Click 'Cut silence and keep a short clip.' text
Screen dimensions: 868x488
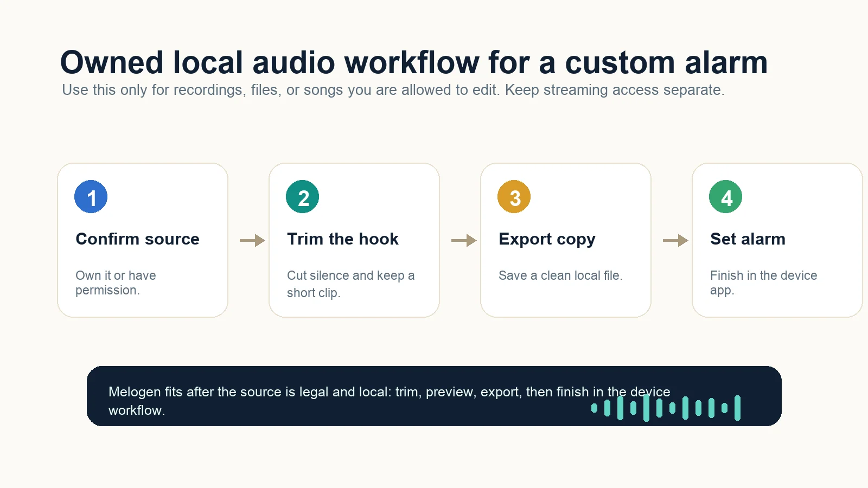click(350, 284)
